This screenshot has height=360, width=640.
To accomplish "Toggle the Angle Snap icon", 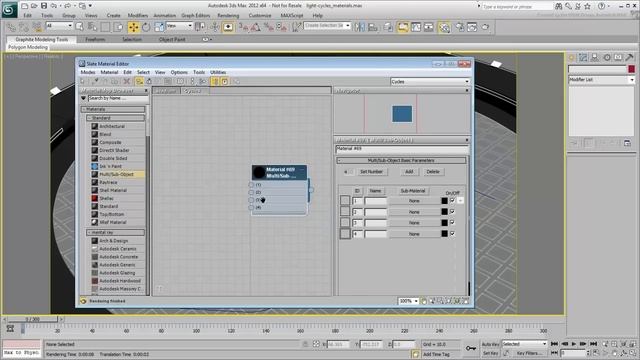I will click(x=256, y=27).
